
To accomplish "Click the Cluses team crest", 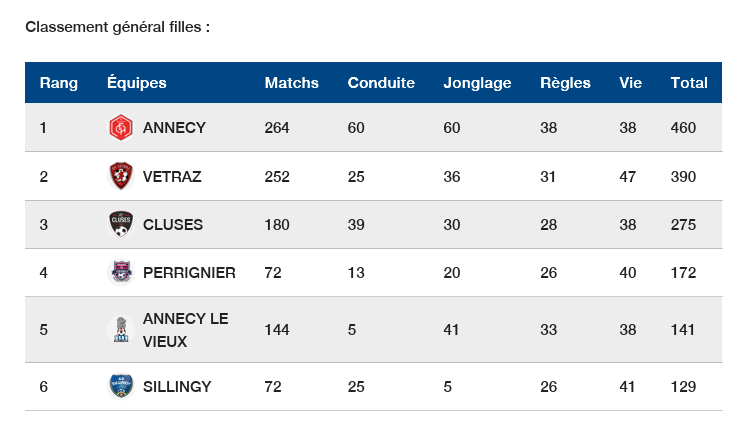I will [120, 225].
